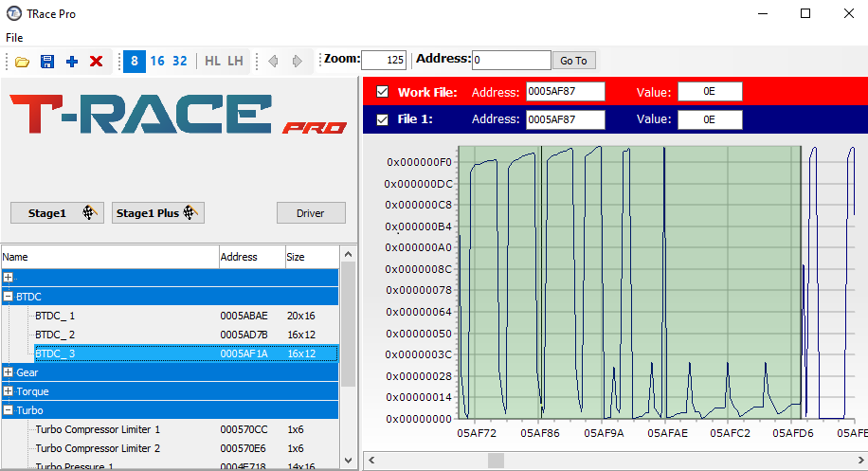
Task: Expand the Gear tree group
Action: coord(9,372)
